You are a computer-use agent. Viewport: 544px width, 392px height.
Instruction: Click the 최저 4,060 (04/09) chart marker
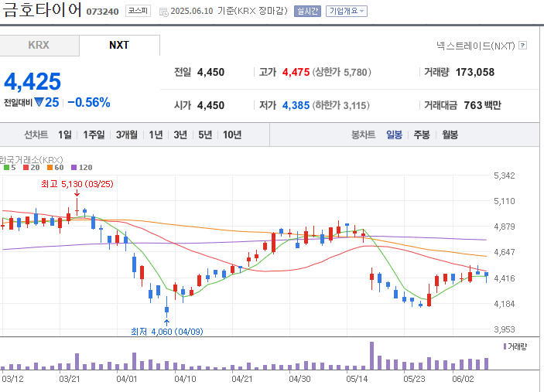pyautogui.click(x=167, y=332)
